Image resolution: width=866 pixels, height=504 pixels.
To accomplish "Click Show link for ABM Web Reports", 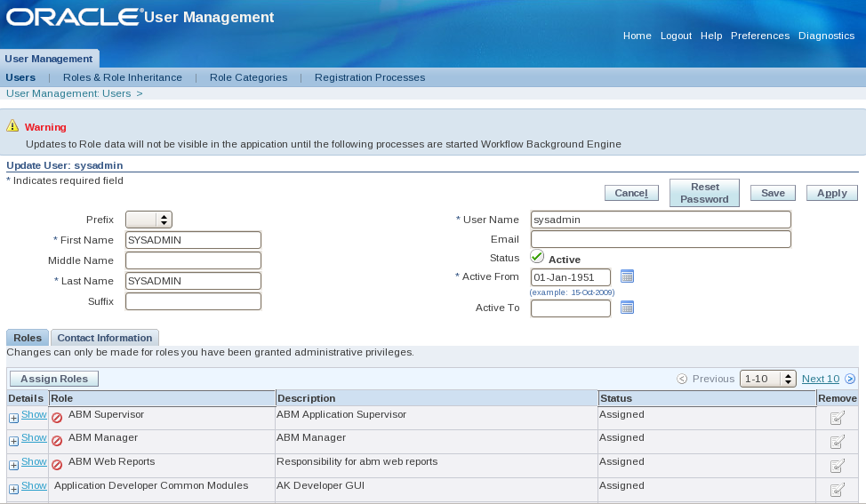I will click(34, 461).
